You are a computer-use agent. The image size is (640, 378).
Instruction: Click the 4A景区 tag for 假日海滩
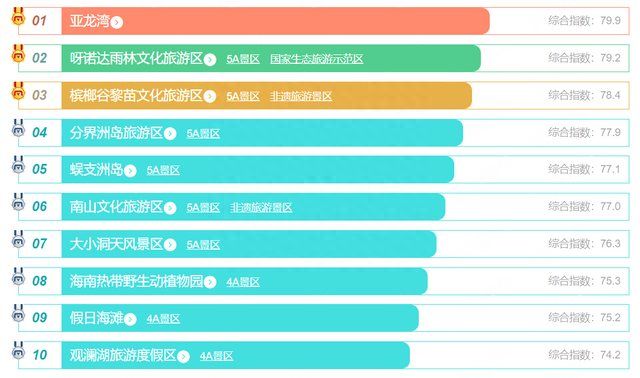(163, 319)
